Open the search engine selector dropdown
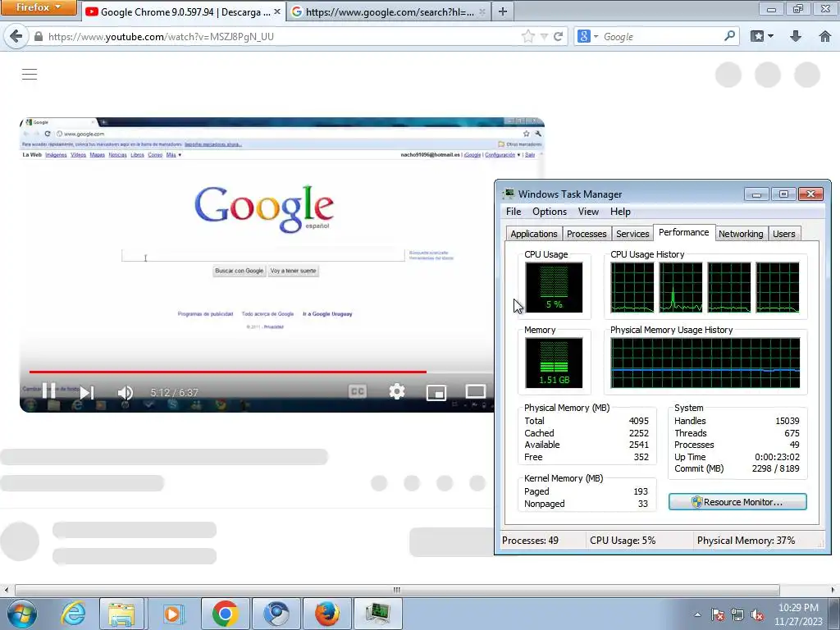This screenshot has height=630, width=840. (587, 36)
